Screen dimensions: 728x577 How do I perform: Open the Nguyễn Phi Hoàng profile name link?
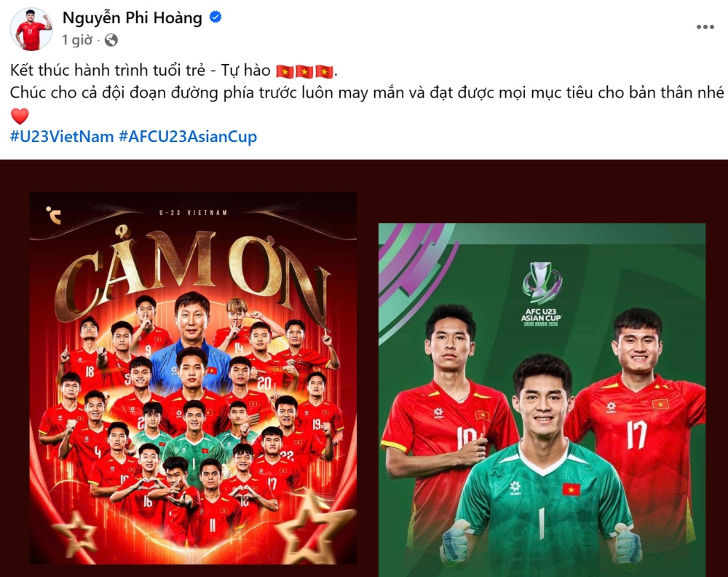pos(132,17)
